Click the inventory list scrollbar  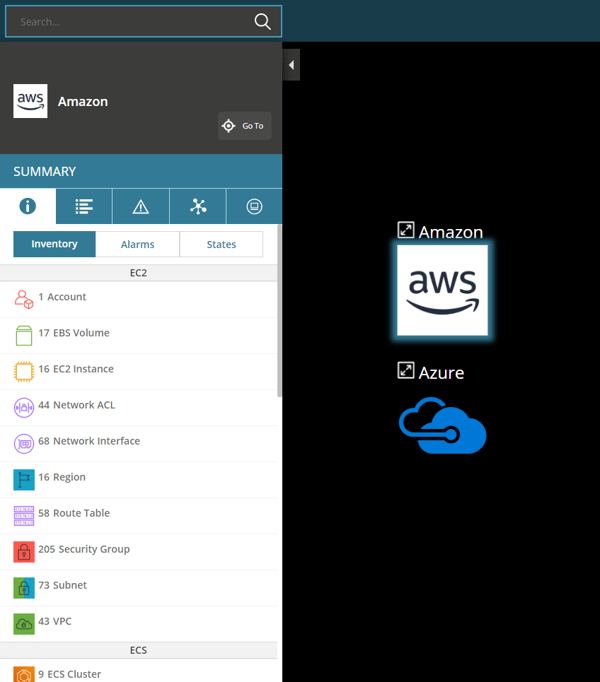[x=279, y=311]
